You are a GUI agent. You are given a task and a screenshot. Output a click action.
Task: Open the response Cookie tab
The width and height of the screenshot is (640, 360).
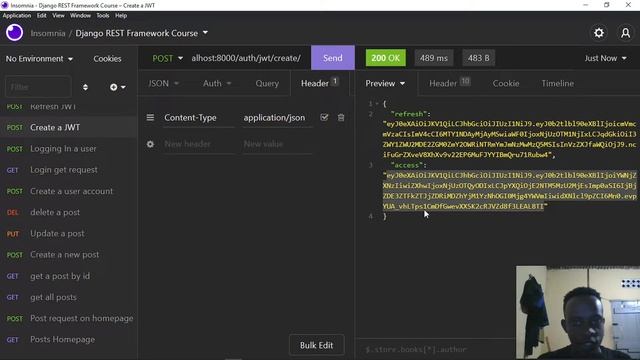coord(506,83)
